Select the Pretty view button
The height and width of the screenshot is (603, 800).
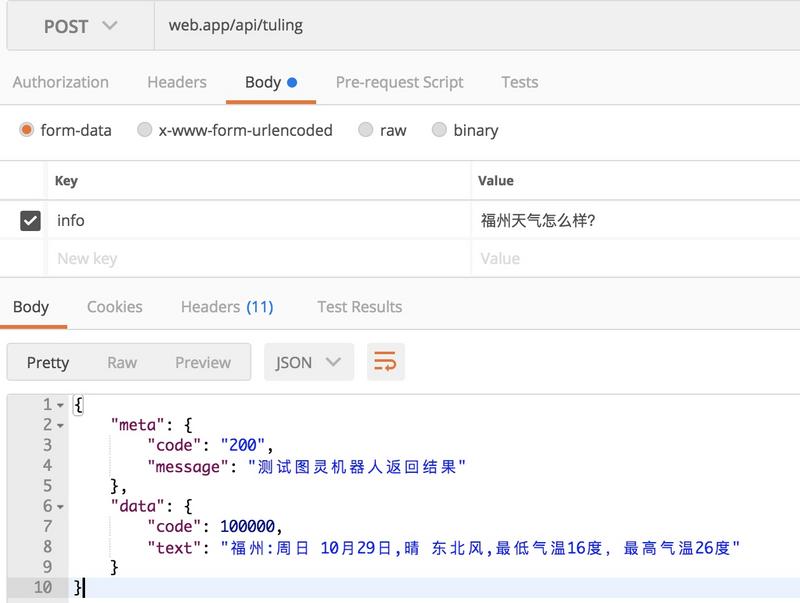pyautogui.click(x=48, y=362)
